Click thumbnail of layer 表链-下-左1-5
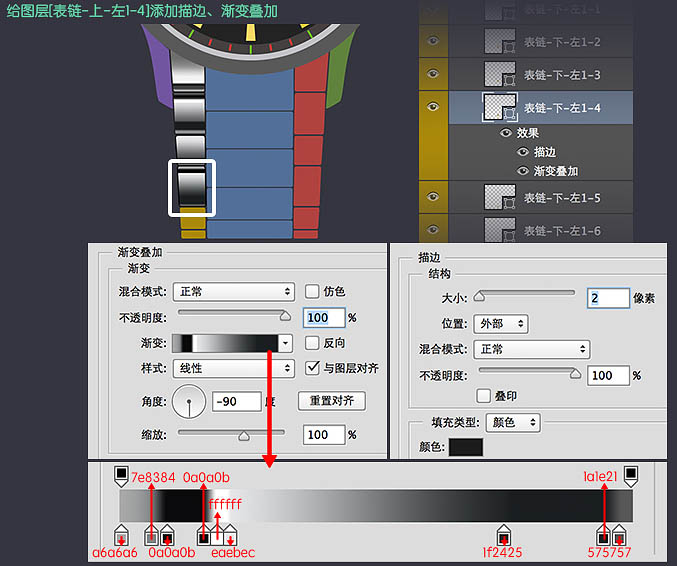This screenshot has height=566, width=677. click(499, 198)
